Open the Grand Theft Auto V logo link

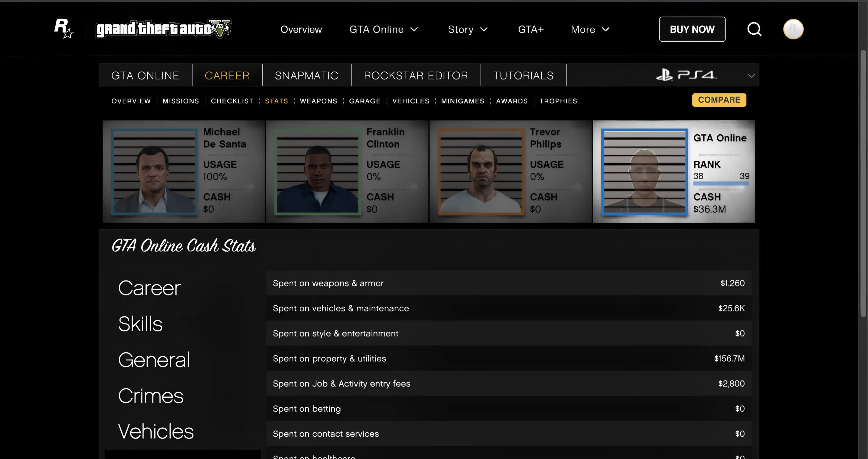tap(164, 29)
